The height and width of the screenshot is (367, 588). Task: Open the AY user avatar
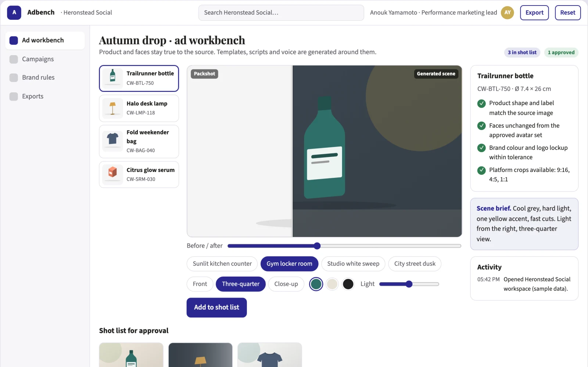pos(507,12)
